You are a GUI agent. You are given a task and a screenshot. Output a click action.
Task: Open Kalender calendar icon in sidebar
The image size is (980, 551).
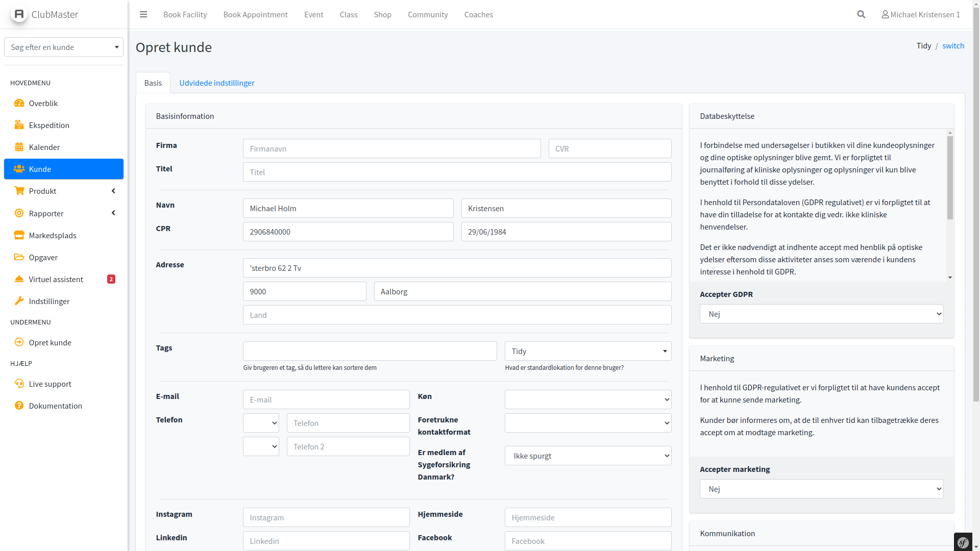coord(19,147)
